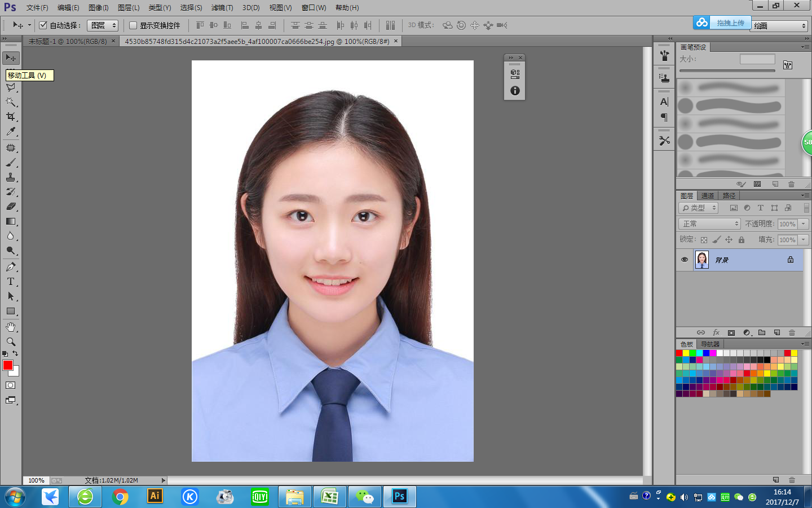The height and width of the screenshot is (508, 812).
Task: Enable the 显示变换控件 checkbox
Action: pos(133,25)
